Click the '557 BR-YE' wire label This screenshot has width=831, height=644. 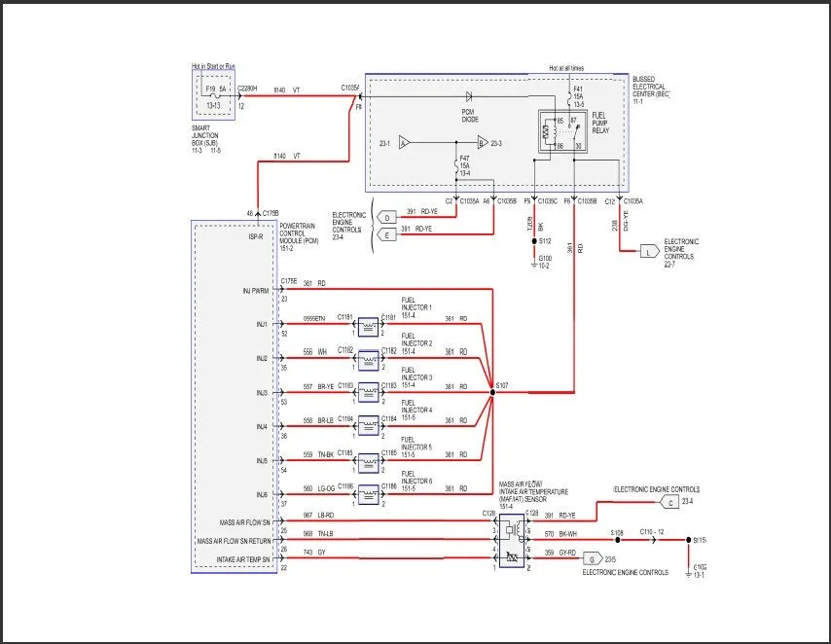tap(318, 387)
